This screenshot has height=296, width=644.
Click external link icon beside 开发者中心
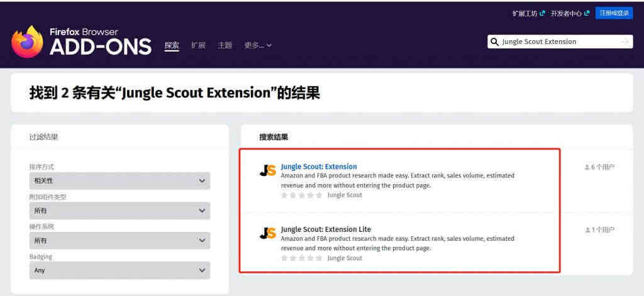587,13
